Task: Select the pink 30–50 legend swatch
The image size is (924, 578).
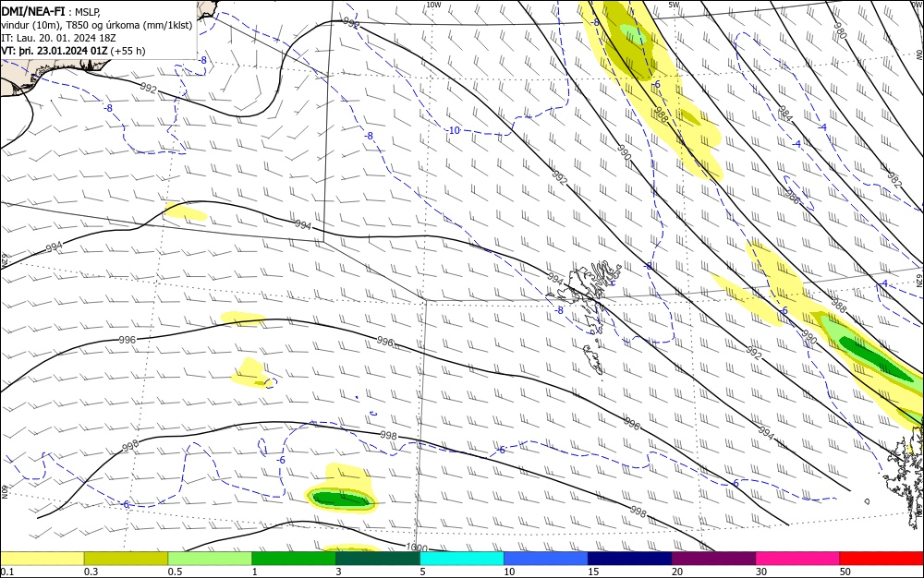Action: (x=798, y=558)
